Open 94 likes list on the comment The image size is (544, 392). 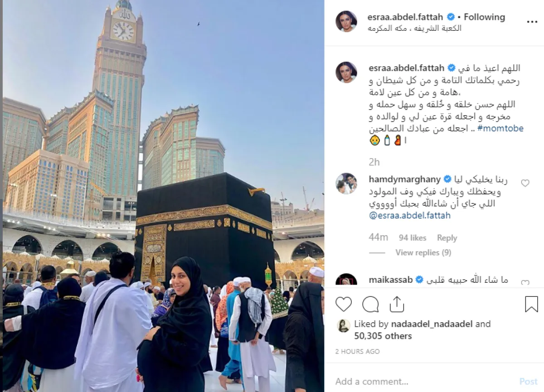point(413,238)
